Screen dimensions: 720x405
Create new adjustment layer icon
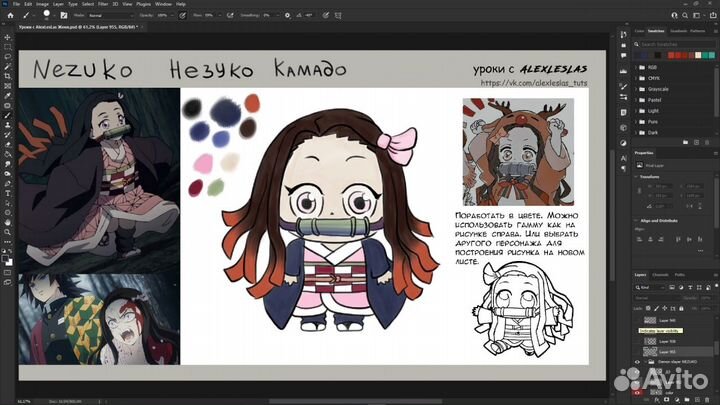677,400
